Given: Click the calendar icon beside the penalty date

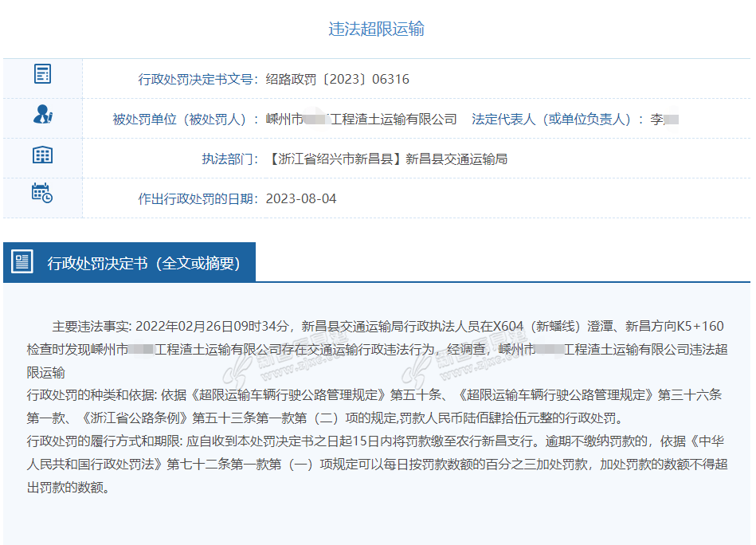Looking at the screenshot, I should coord(42,194).
